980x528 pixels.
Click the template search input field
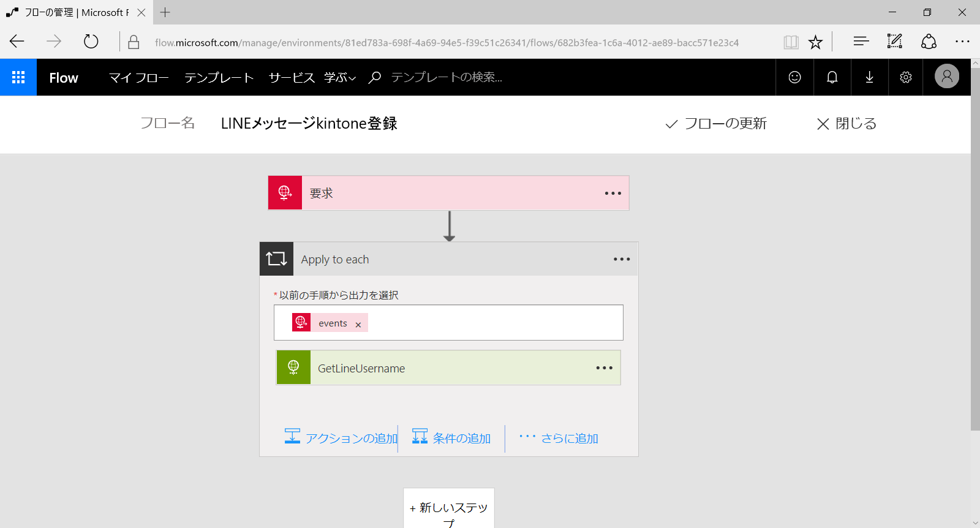[x=447, y=77]
